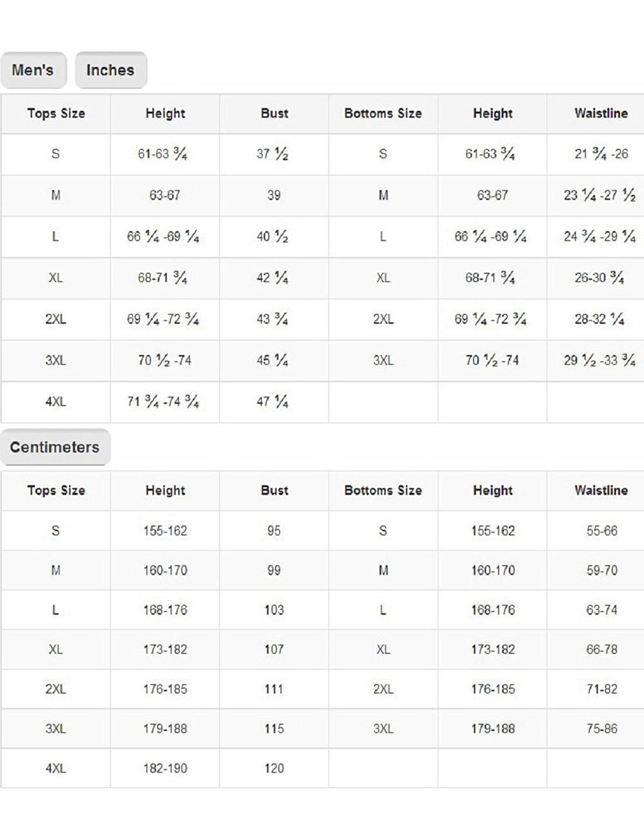Click Bottoms Size header in inches table
Screen dimensions: 644x837
[383, 114]
